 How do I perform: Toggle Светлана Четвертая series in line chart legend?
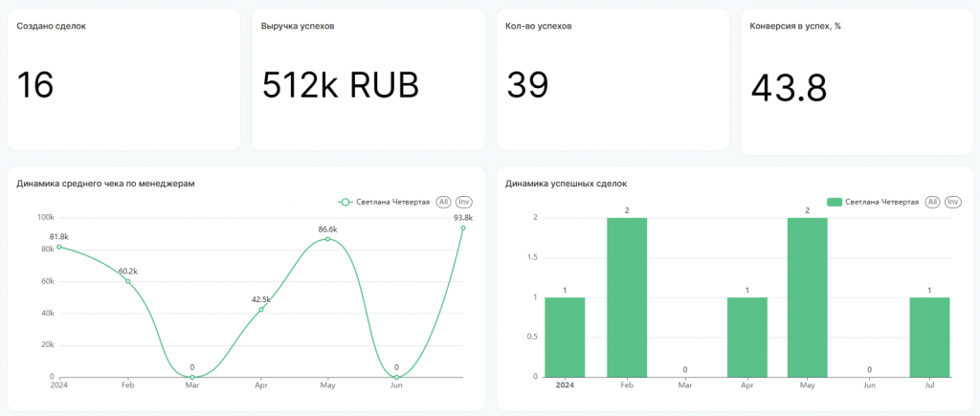point(384,202)
